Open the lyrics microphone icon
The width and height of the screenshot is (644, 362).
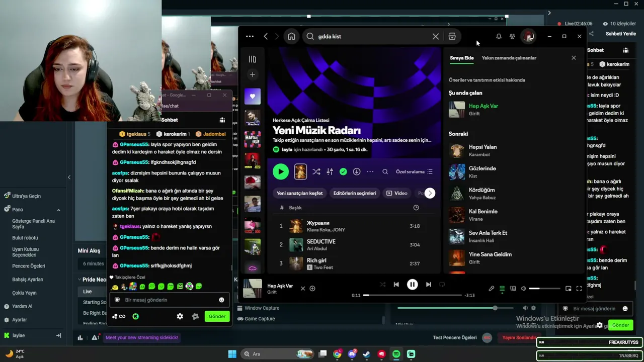(492, 289)
